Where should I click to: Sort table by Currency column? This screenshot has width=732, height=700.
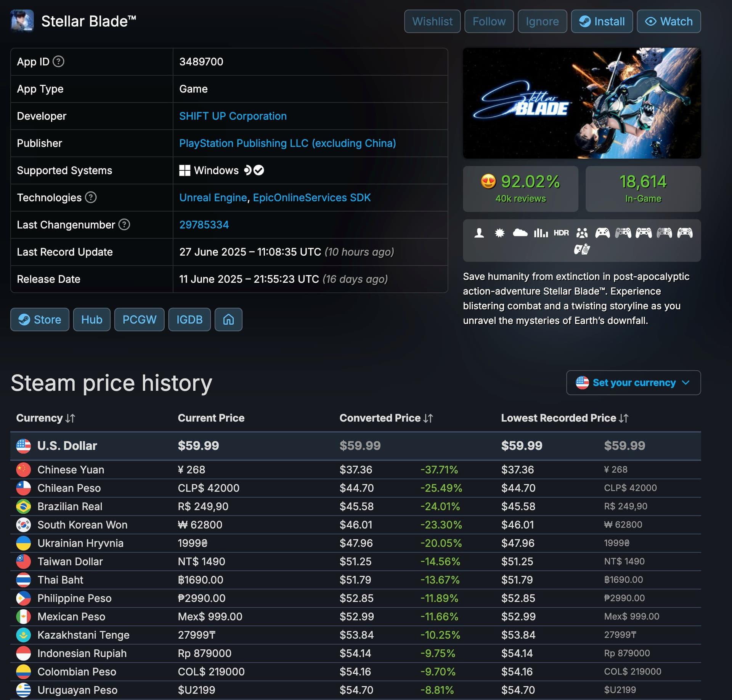coord(45,418)
